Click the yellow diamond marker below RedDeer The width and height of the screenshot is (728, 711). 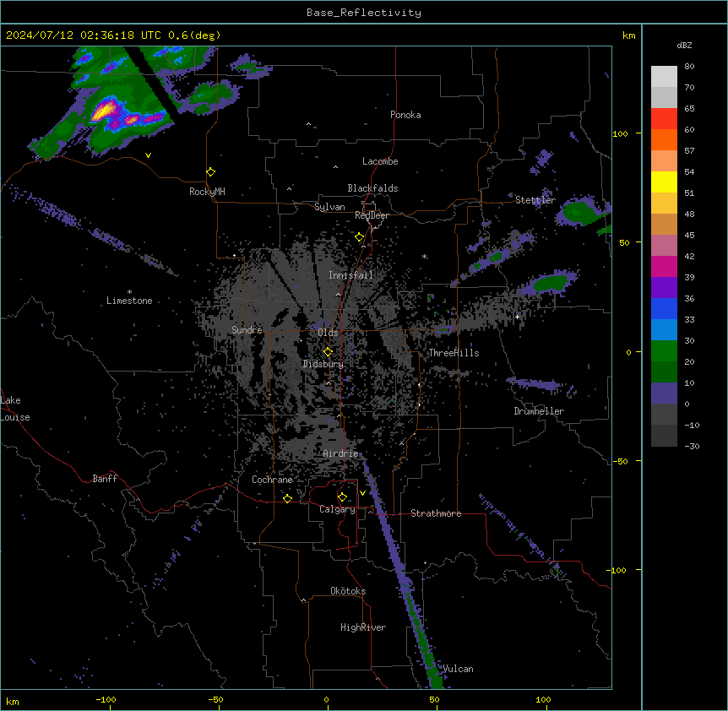pyautogui.click(x=359, y=237)
